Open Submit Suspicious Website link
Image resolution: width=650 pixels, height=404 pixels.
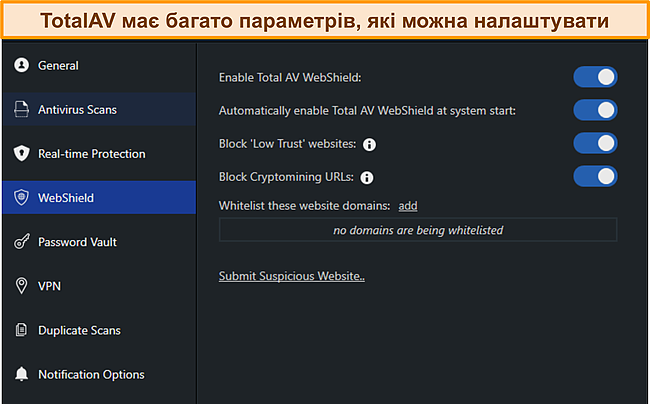(x=292, y=276)
